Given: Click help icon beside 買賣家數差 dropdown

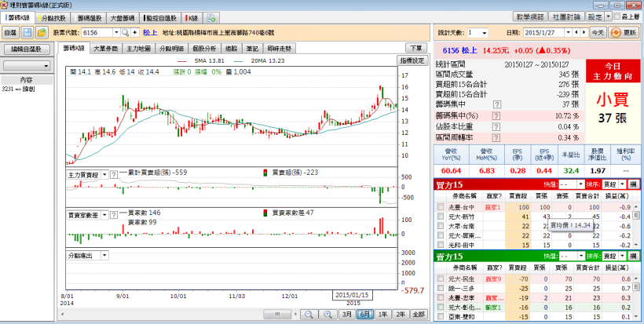Looking at the screenshot, I should pos(114,215).
